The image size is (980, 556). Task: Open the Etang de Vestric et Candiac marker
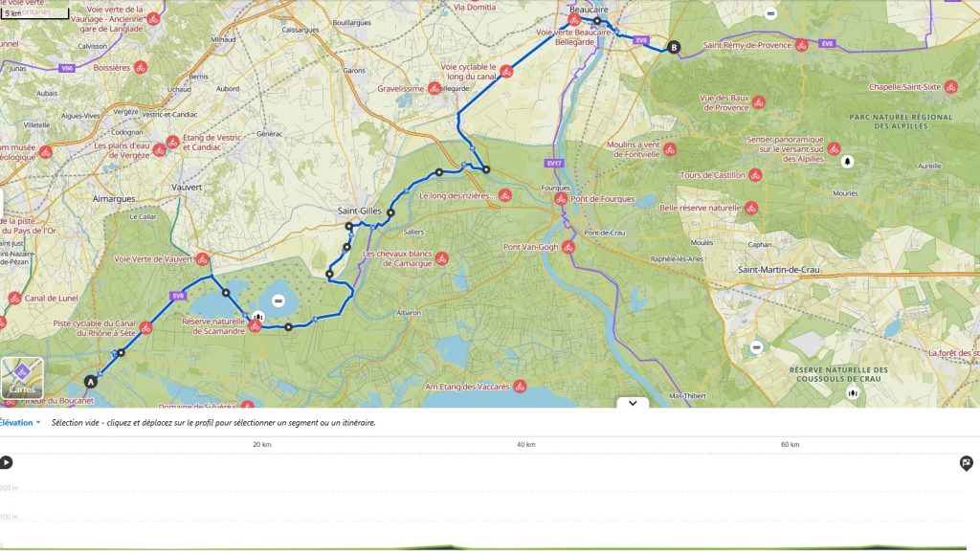tap(173, 142)
